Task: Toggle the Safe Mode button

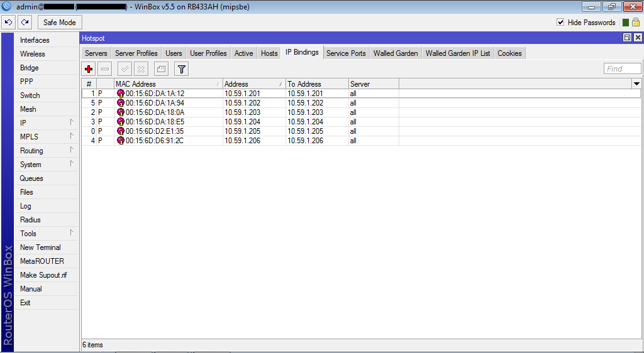Action: coord(60,23)
